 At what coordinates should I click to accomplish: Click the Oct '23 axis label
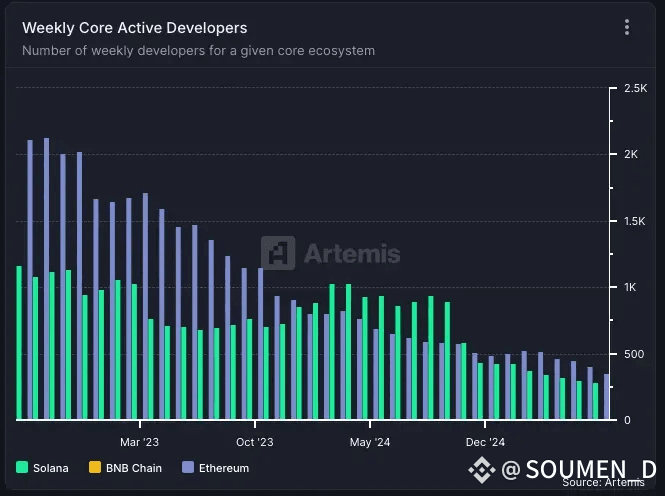[254, 442]
